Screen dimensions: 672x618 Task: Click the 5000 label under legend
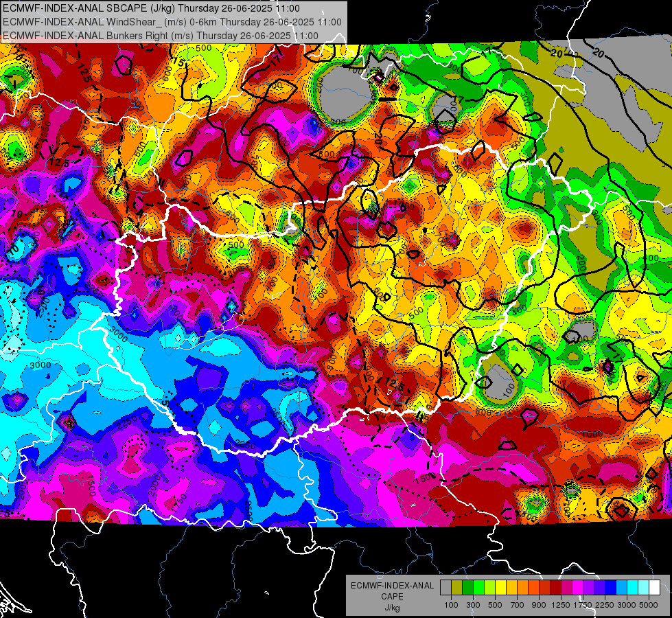tap(649, 605)
